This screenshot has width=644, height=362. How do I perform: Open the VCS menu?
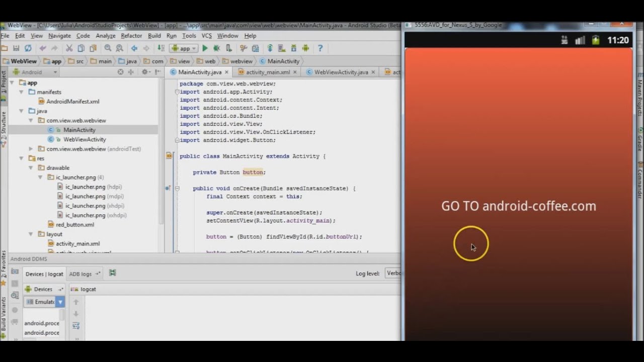pyautogui.click(x=206, y=36)
